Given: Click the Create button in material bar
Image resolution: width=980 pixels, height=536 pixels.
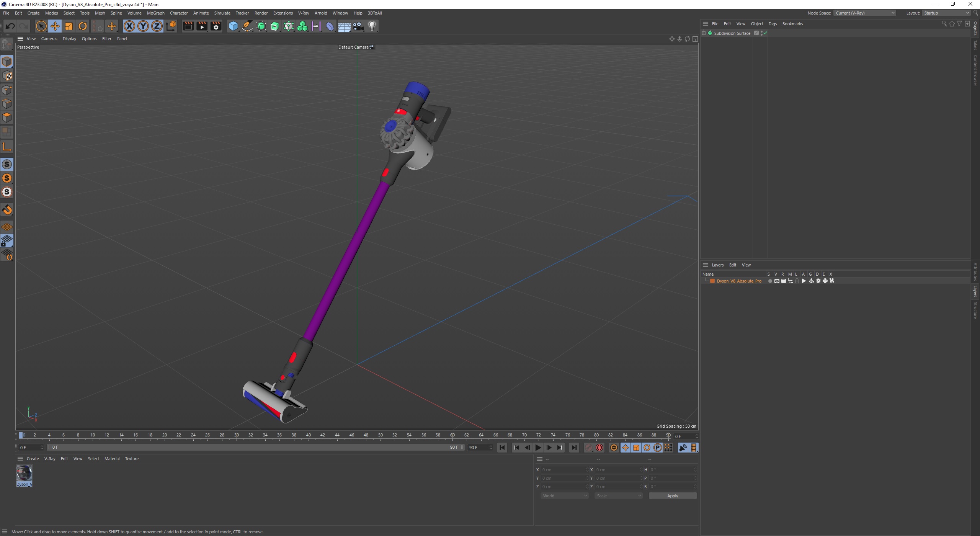Looking at the screenshot, I should click(x=33, y=458).
